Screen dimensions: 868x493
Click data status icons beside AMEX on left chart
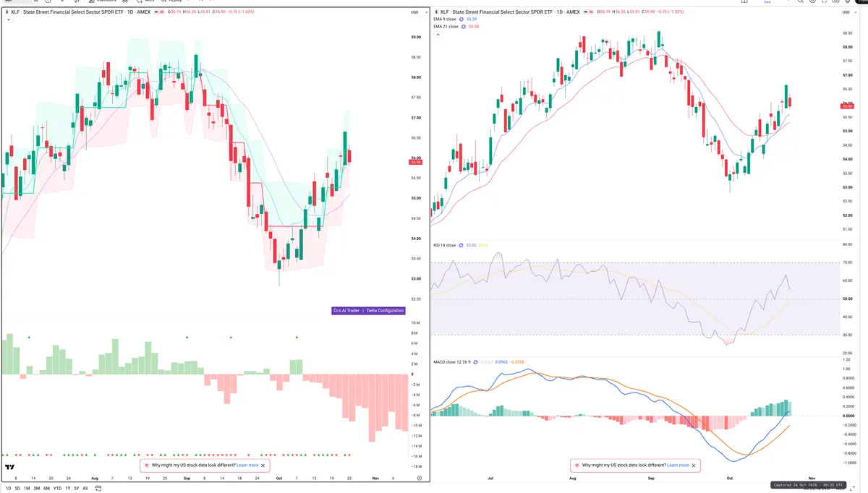click(159, 12)
